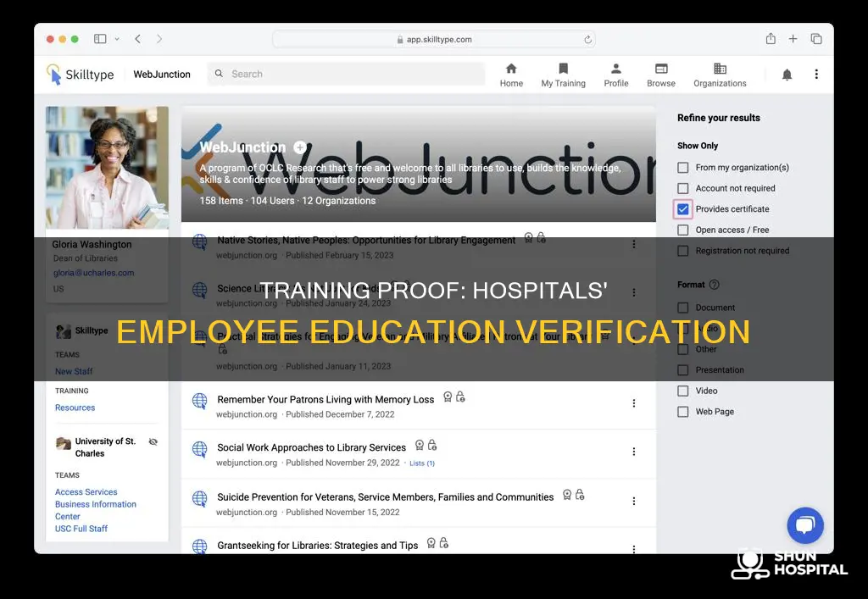Image resolution: width=868 pixels, height=599 pixels.
Task: Click lock icon beside Suicide Prevention title
Action: click(580, 495)
